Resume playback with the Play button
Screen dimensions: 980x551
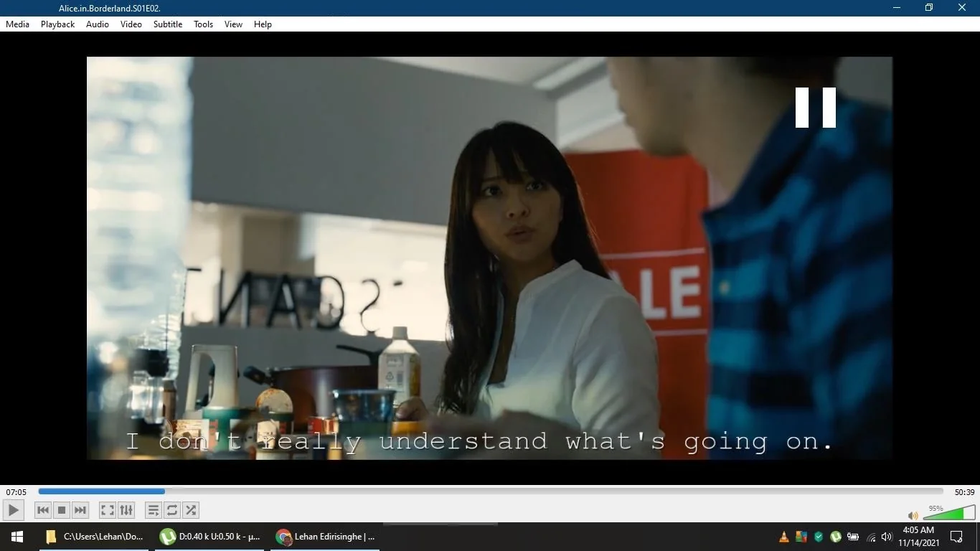[14, 510]
